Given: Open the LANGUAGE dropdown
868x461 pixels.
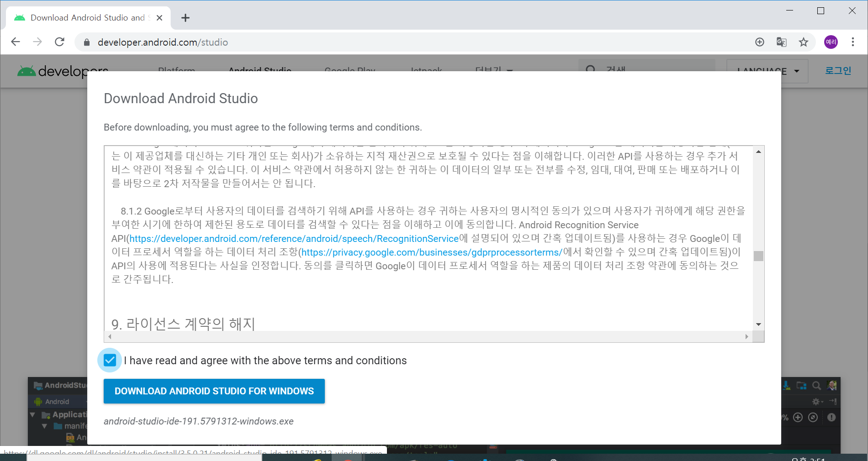Looking at the screenshot, I should (x=767, y=71).
